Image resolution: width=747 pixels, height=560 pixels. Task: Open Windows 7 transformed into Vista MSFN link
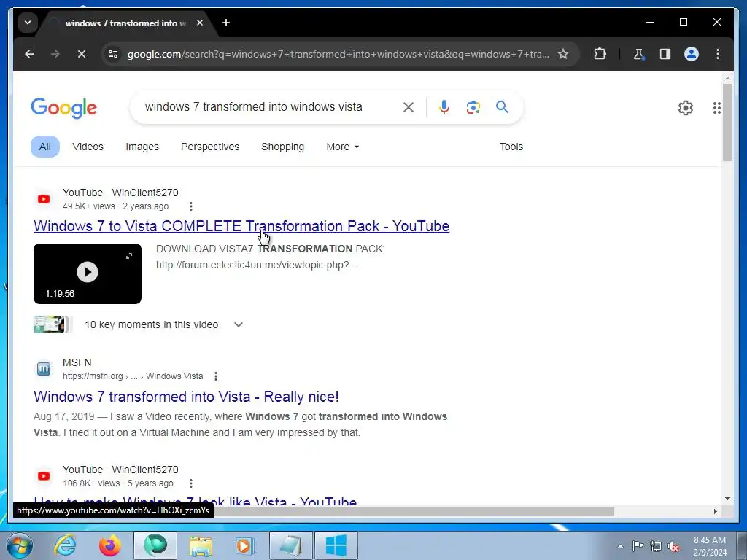pyautogui.click(x=186, y=396)
